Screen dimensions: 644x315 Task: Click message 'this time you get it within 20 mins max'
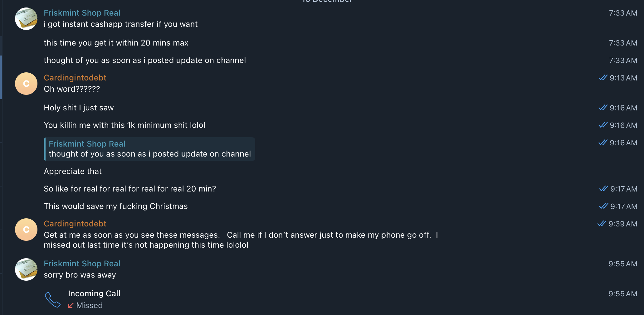pyautogui.click(x=116, y=43)
